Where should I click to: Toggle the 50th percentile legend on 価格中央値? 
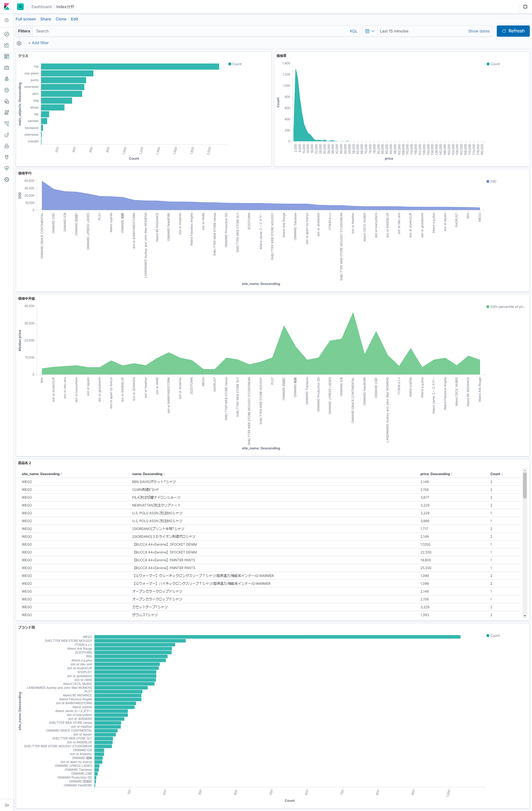tap(505, 306)
